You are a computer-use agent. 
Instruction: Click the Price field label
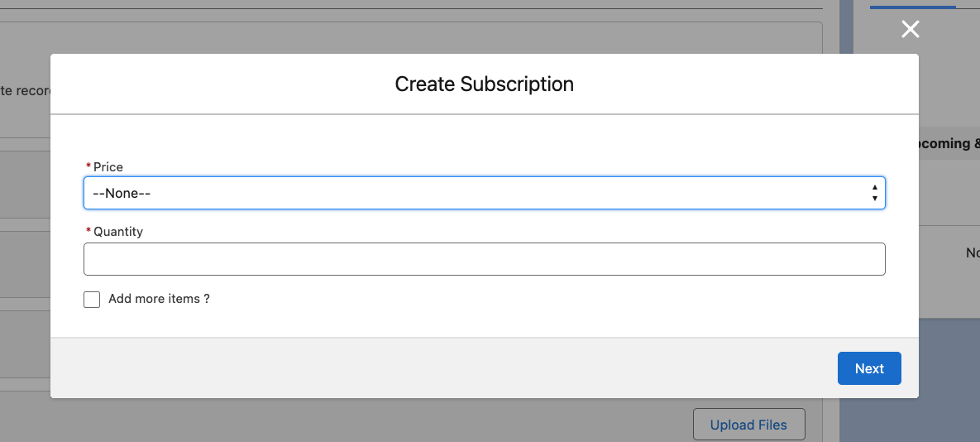tap(108, 167)
